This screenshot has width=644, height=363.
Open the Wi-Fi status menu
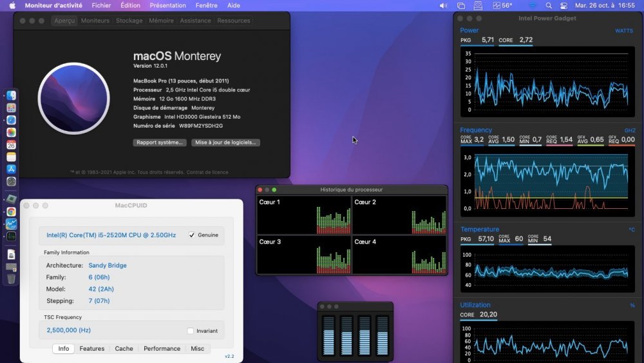(x=533, y=5)
